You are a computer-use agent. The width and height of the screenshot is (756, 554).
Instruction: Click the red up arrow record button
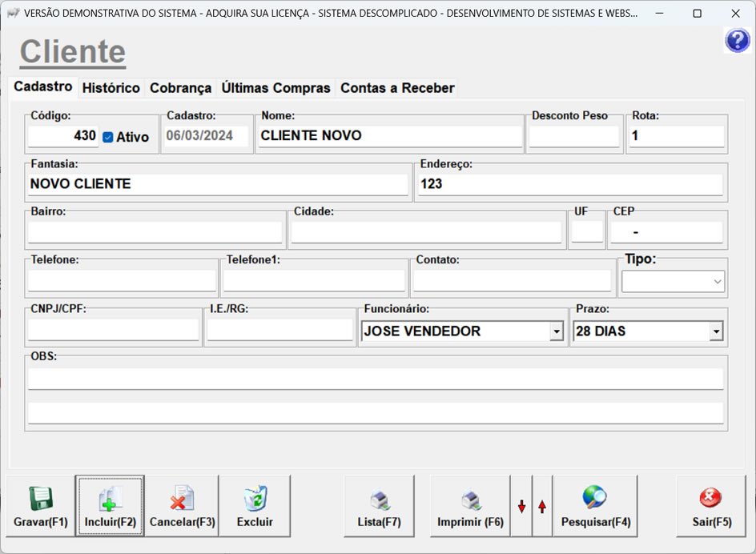tap(542, 506)
